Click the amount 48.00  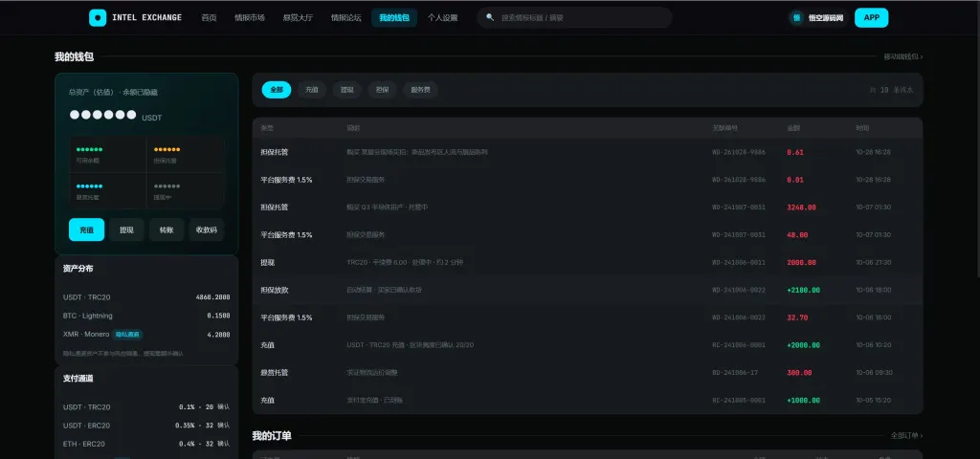coord(797,235)
